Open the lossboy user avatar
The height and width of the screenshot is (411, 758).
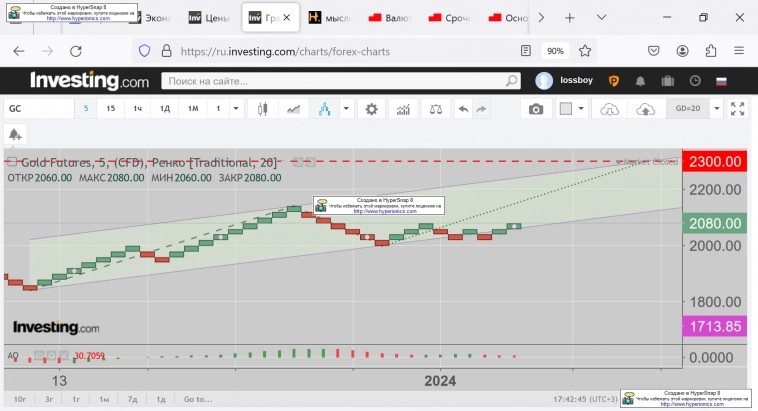544,81
